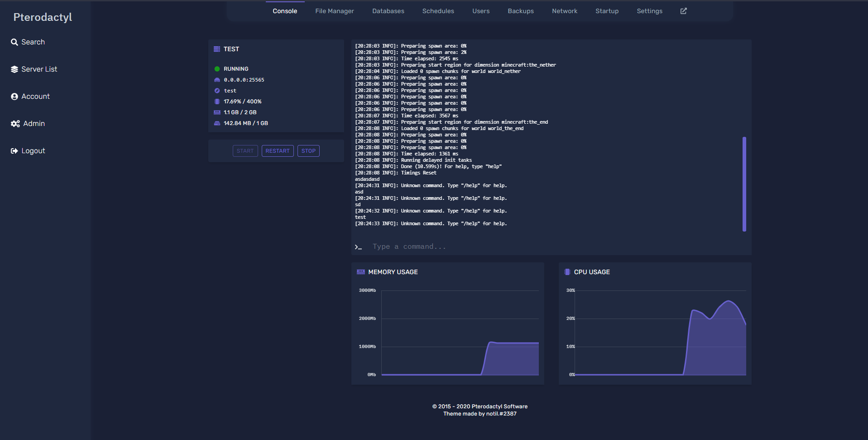Open the Databases tab
The width and height of the screenshot is (868, 440).
(x=388, y=11)
